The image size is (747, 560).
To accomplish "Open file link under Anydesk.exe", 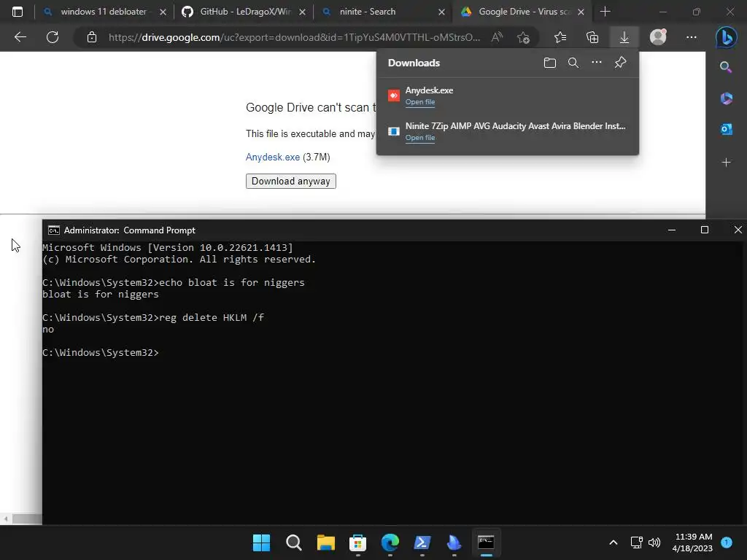I will tap(419, 102).
